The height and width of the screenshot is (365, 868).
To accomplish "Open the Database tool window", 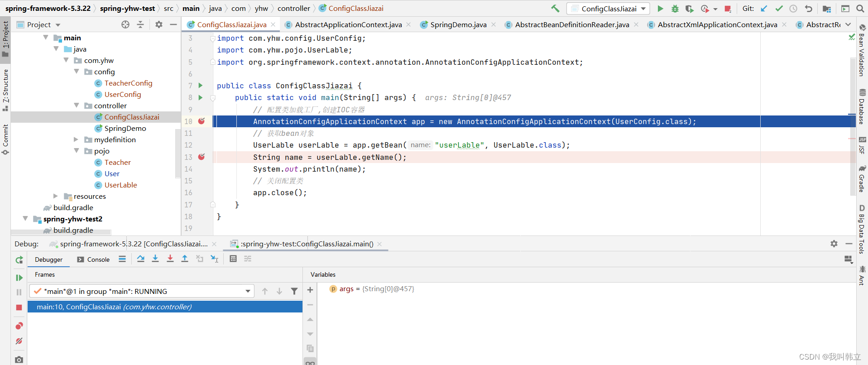I will tap(862, 106).
